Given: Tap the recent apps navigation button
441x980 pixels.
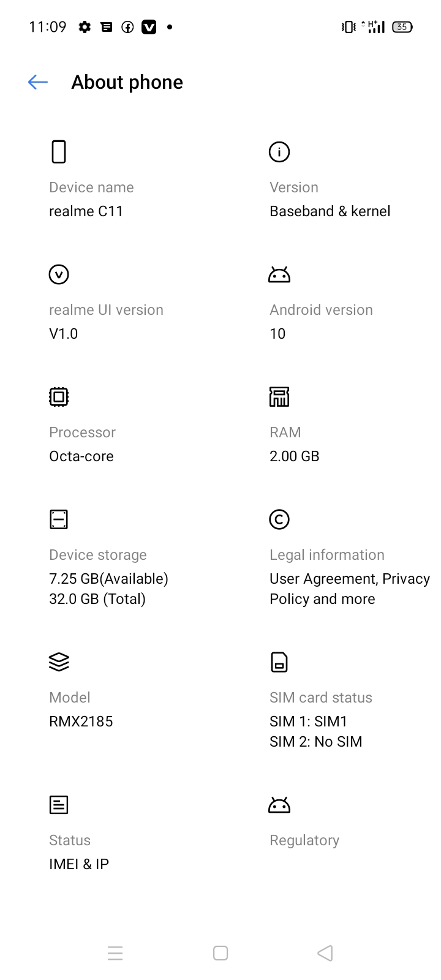Looking at the screenshot, I should (115, 953).
